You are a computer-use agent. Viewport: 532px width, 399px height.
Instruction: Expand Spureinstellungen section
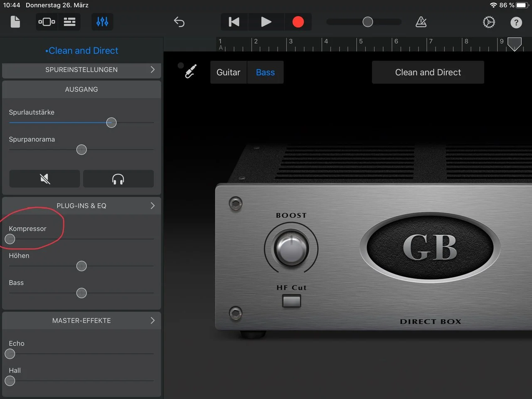tap(81, 70)
